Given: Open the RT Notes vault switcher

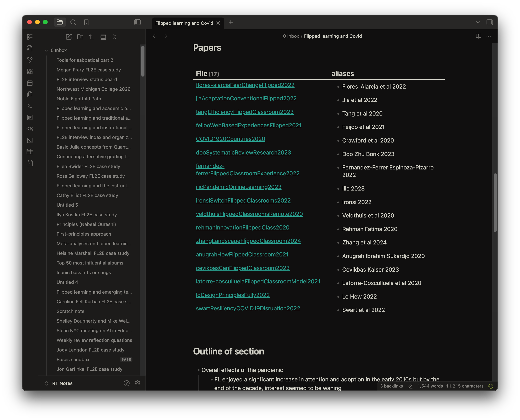Looking at the screenshot, I should tap(62, 383).
